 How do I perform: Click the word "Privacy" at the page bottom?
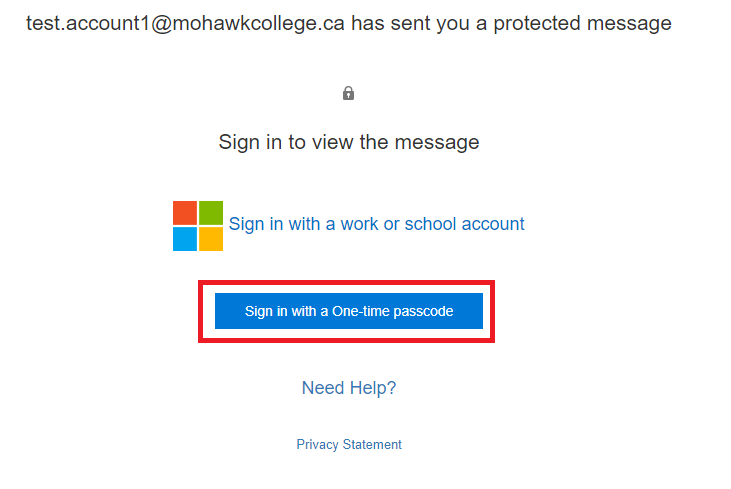click(317, 444)
